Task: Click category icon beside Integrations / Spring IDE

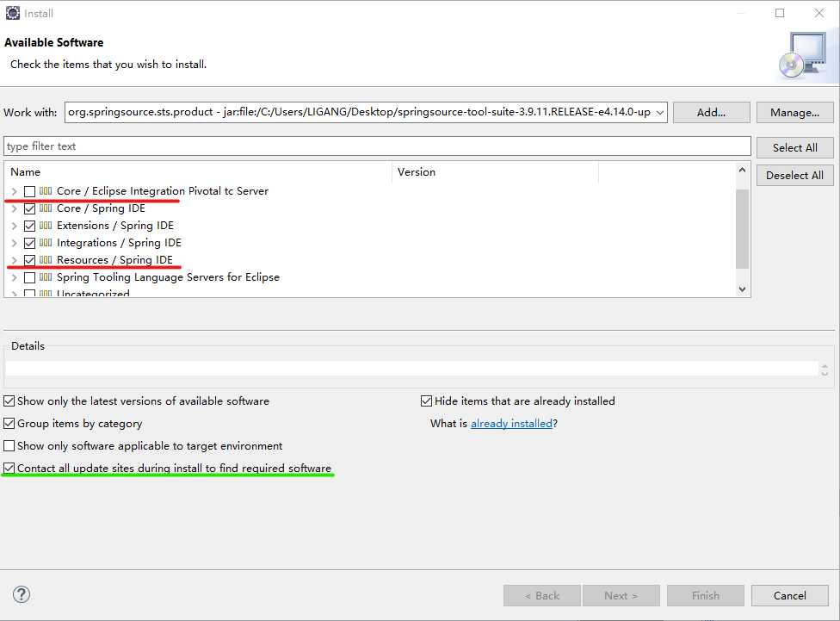Action: pos(46,242)
